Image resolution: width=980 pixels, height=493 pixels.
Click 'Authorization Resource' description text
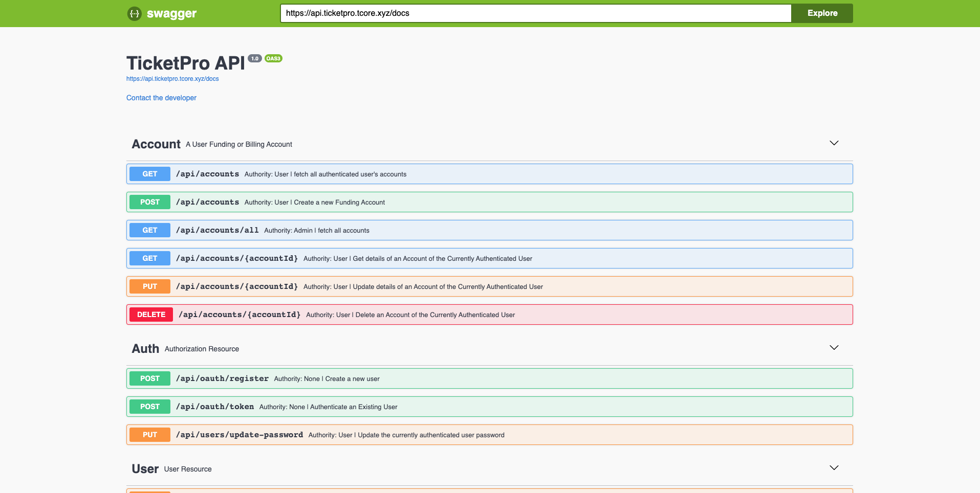[x=202, y=349]
